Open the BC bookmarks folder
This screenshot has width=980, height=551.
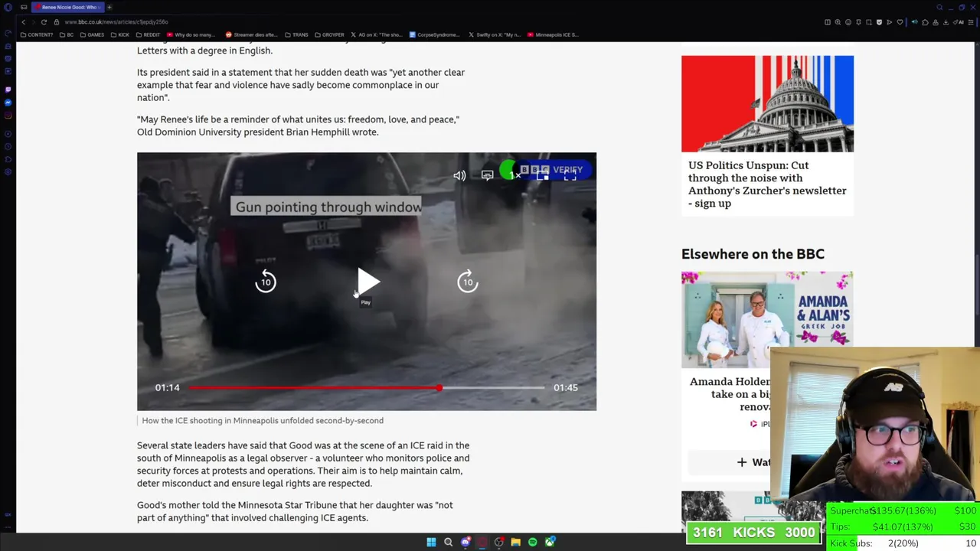coord(67,35)
